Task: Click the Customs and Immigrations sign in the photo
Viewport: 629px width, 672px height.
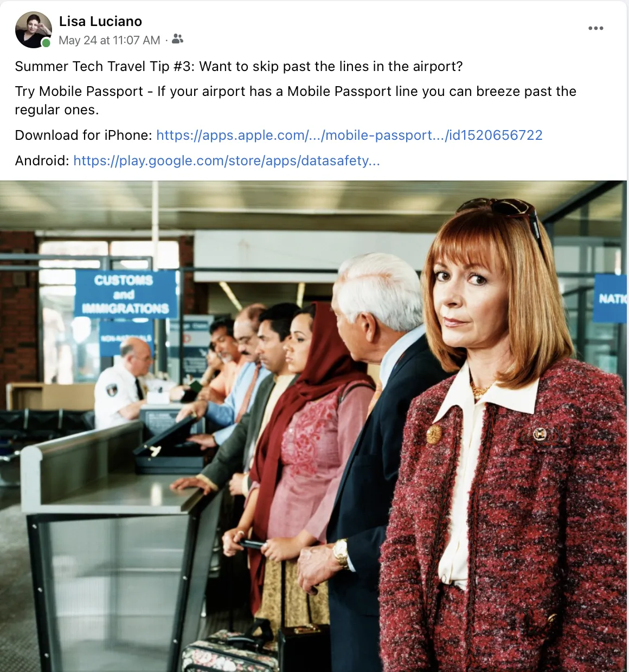Action: click(126, 294)
